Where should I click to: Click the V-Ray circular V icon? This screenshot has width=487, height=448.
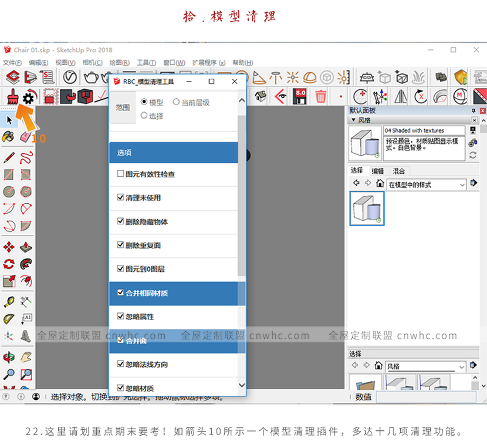pos(70,77)
